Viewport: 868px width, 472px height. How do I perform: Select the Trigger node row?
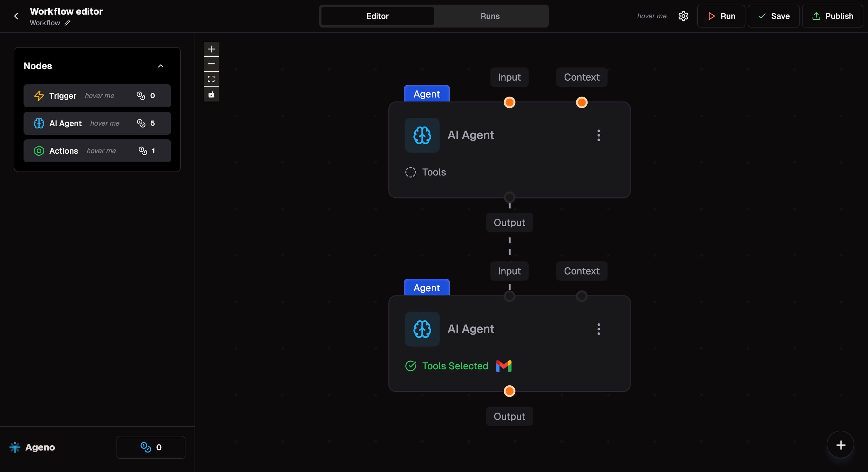tap(97, 95)
